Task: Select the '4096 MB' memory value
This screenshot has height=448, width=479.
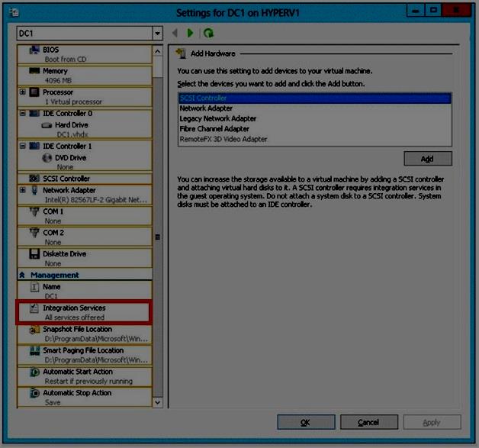Action: click(58, 80)
